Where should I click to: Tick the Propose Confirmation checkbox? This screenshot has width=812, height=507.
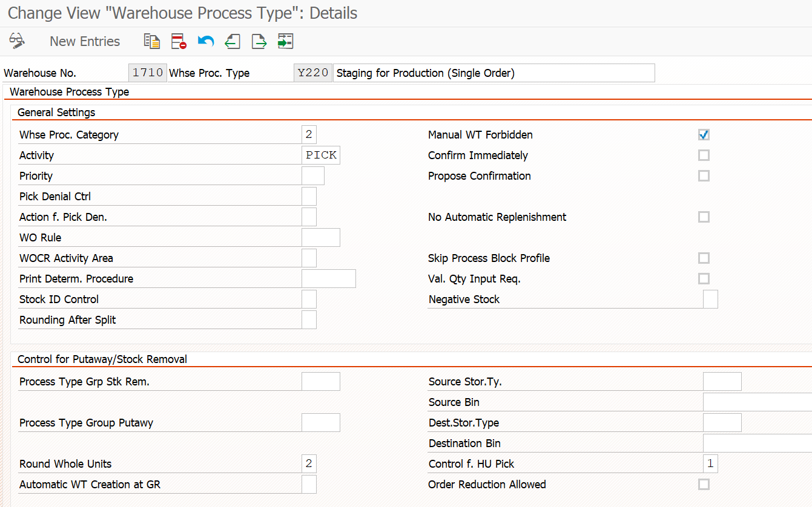[x=704, y=175]
